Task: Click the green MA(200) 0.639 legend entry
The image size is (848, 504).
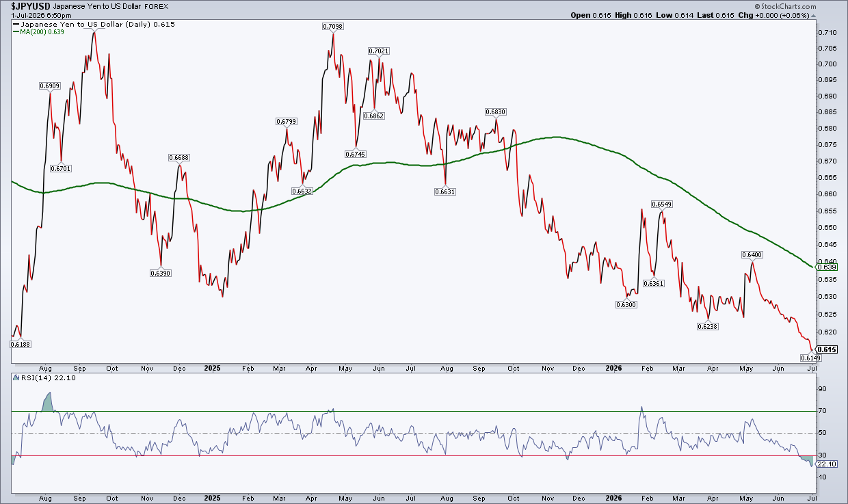Action: pyautogui.click(x=38, y=31)
